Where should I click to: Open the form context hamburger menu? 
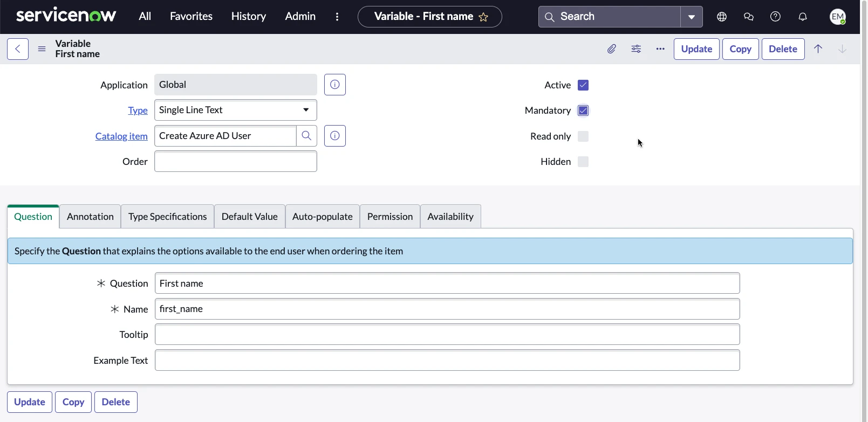point(42,49)
